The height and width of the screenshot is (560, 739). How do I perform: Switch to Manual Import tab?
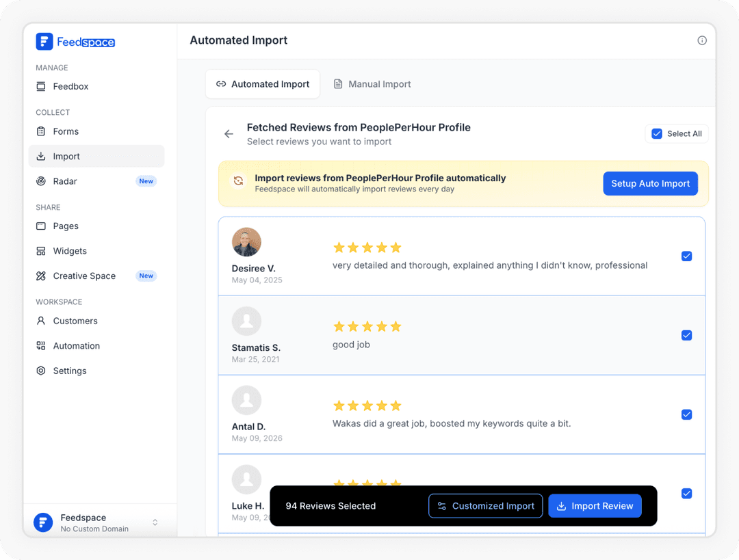pos(372,84)
